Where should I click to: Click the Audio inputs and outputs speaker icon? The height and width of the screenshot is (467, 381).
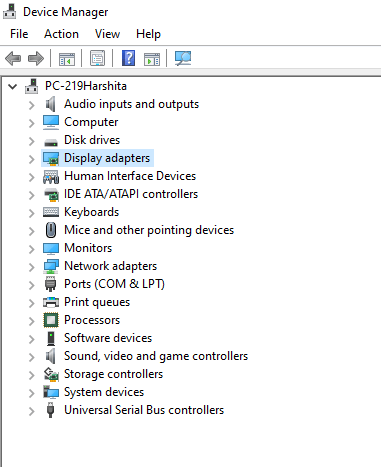(51, 104)
